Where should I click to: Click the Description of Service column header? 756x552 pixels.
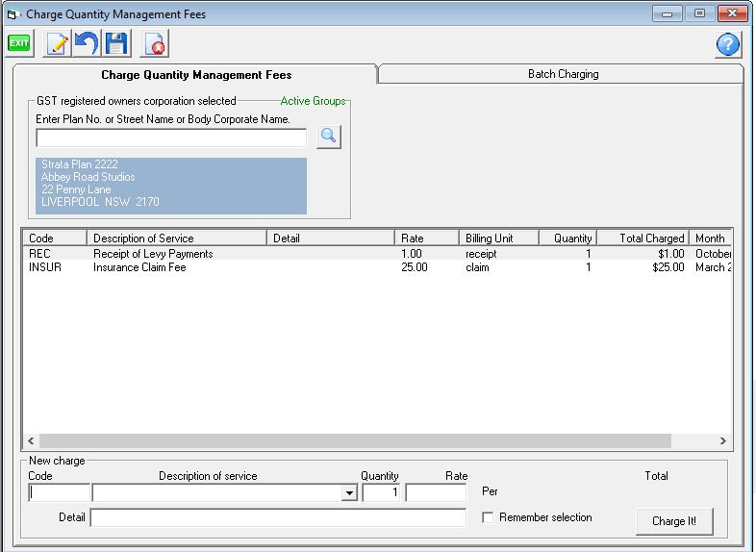177,238
